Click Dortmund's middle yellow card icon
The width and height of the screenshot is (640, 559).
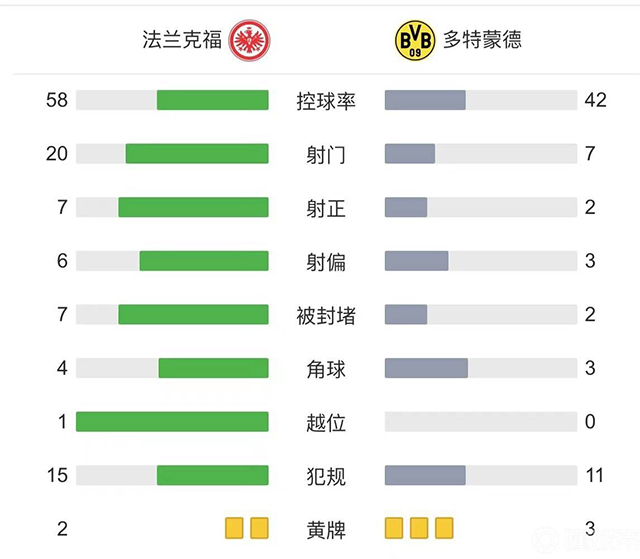pyautogui.click(x=419, y=527)
